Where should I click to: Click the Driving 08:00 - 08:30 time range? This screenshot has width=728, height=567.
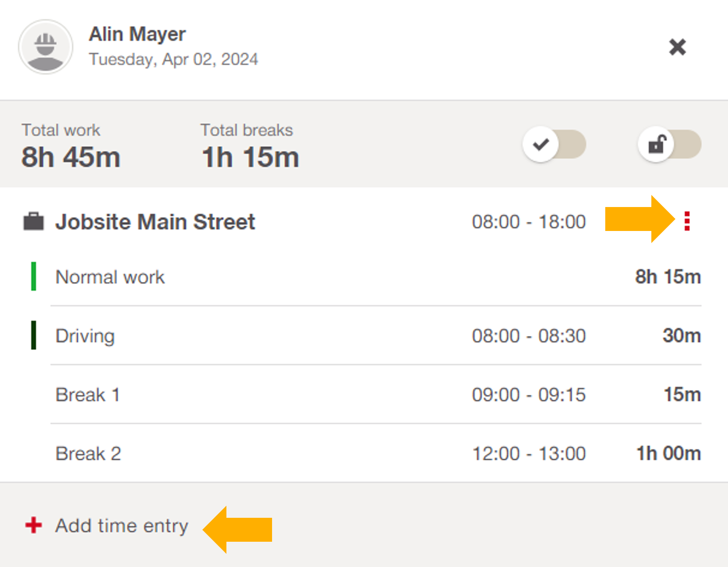click(529, 336)
